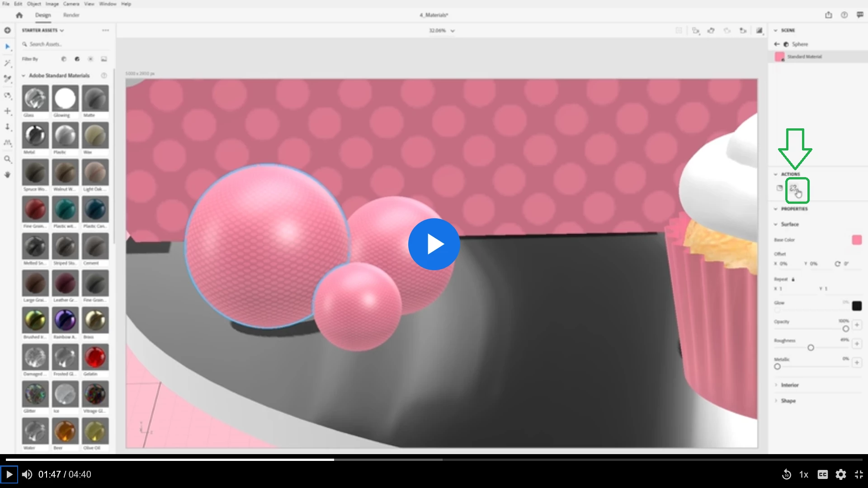868x488 pixels.
Task: Select the Sampler eyedropper tool
Action: click(x=8, y=79)
